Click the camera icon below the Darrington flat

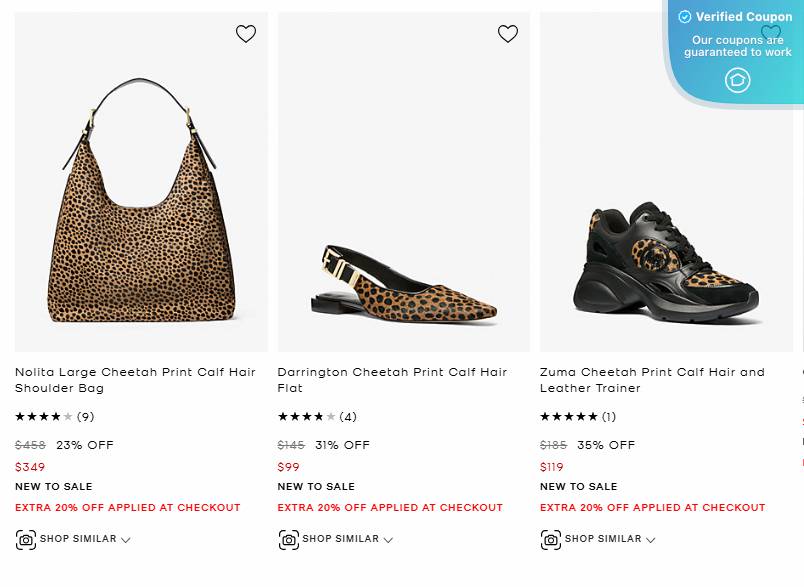(289, 539)
